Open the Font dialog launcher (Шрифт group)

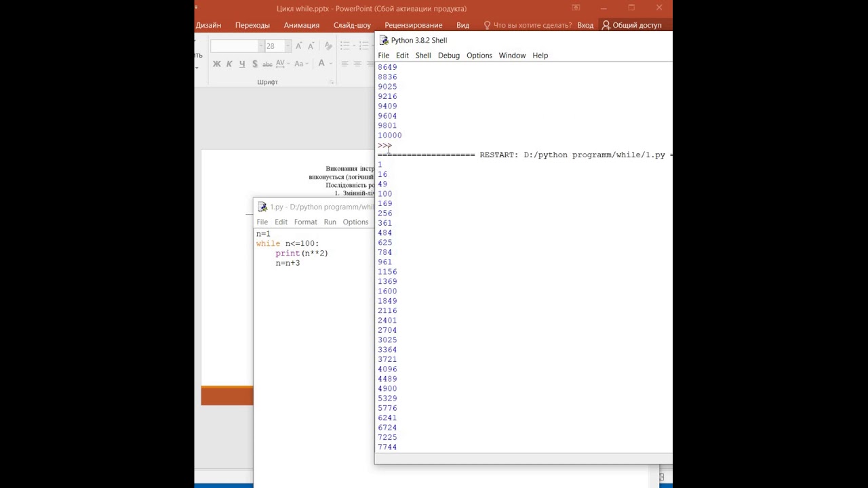coord(332,82)
